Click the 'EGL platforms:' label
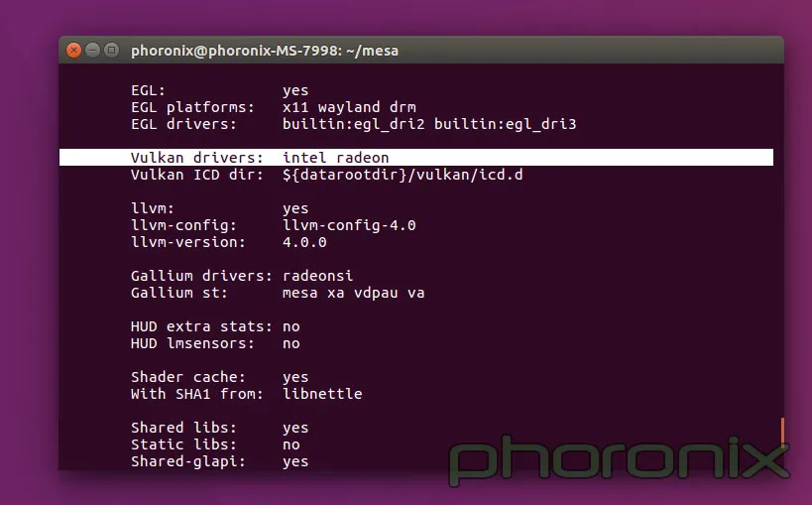 (x=192, y=107)
